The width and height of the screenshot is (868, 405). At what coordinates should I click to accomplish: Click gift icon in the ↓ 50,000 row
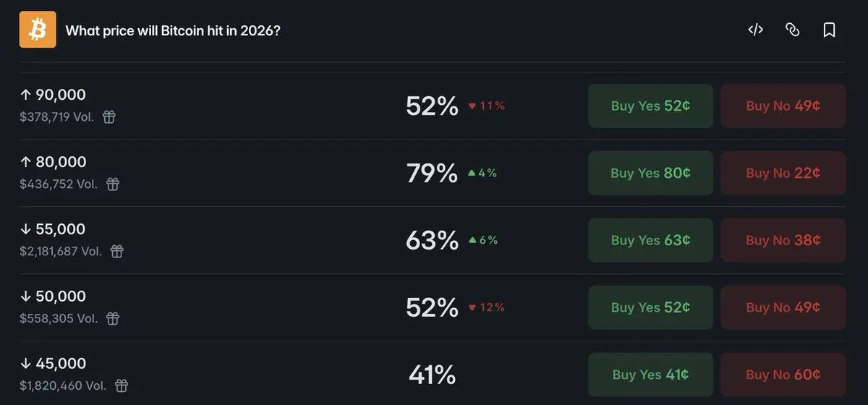point(112,319)
